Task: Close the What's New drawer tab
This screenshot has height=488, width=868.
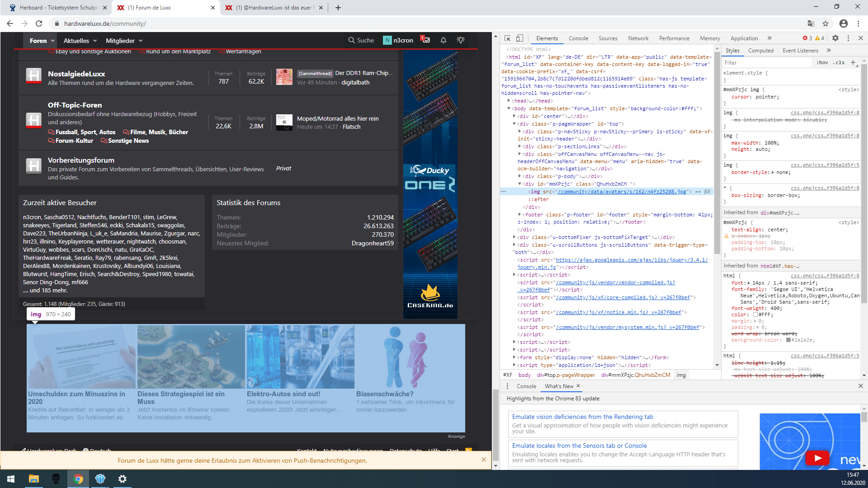Action: [578, 386]
